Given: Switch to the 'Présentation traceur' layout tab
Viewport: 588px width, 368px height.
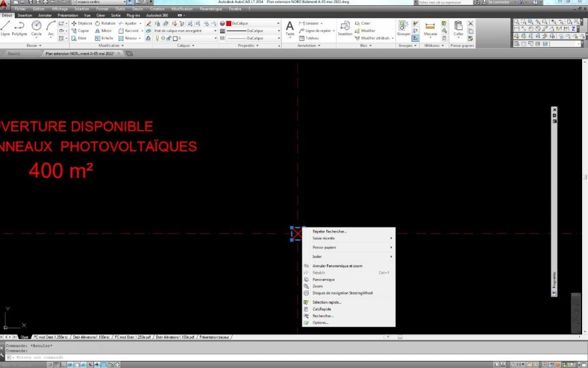Looking at the screenshot, I should click(214, 337).
